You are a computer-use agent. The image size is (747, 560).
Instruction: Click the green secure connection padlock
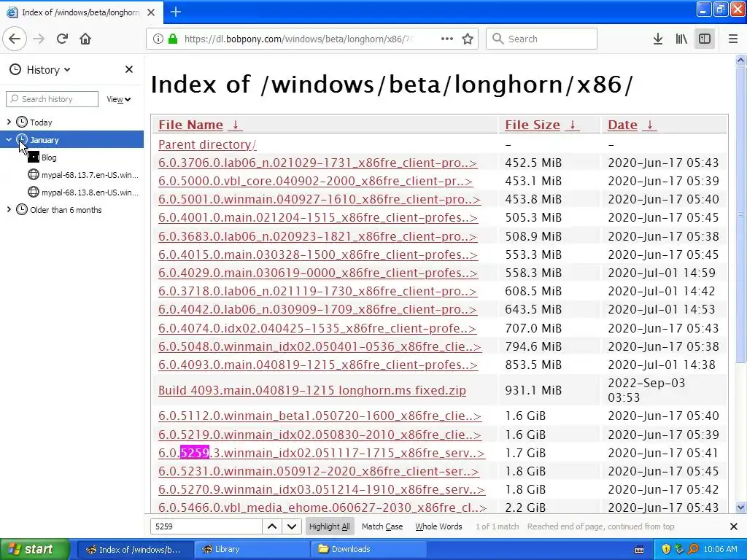(x=173, y=39)
